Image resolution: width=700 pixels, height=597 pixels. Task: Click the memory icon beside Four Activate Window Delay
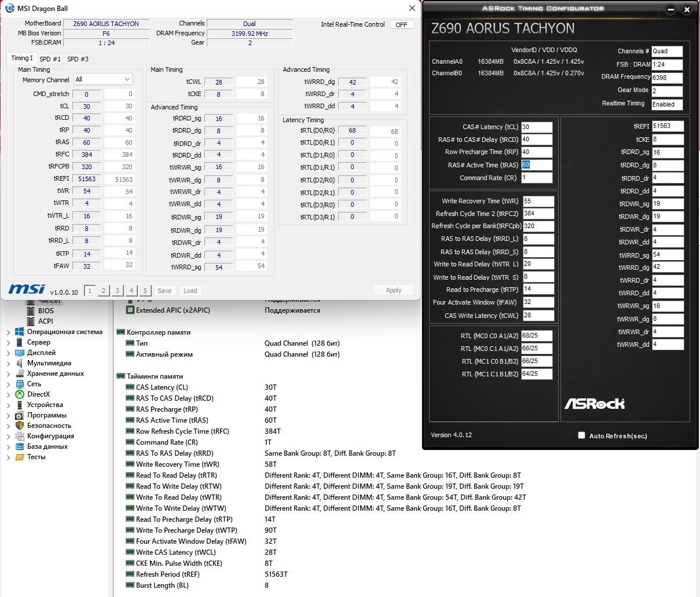pyautogui.click(x=130, y=541)
